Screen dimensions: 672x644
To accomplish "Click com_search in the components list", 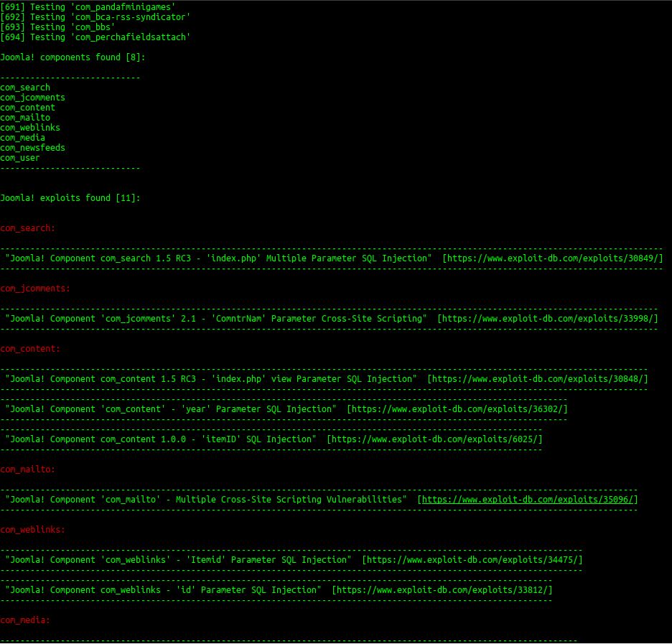I will pos(25,88).
